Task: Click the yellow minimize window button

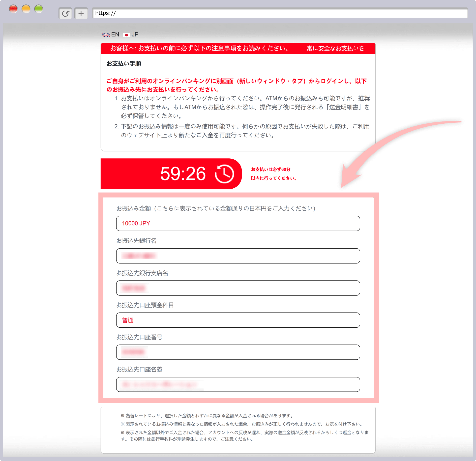Action: coord(26,9)
